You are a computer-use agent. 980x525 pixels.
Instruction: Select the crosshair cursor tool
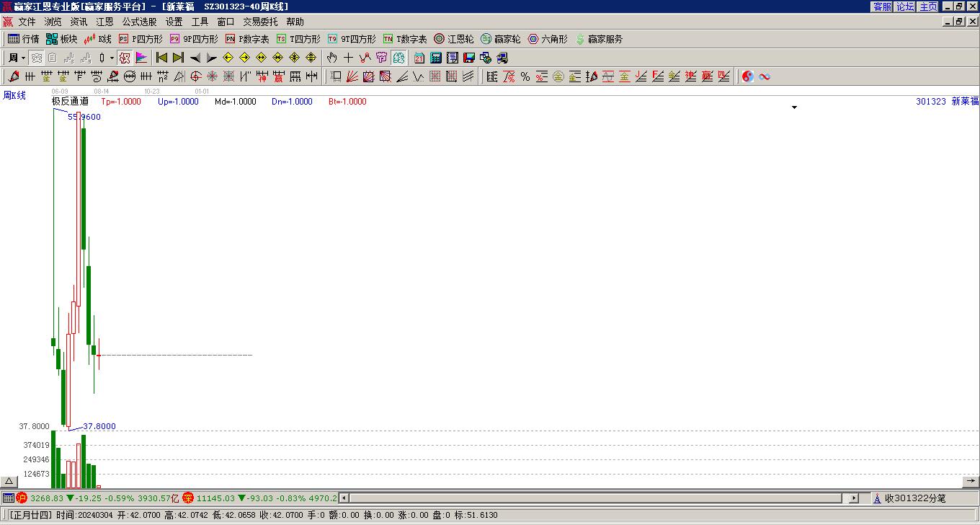348,58
